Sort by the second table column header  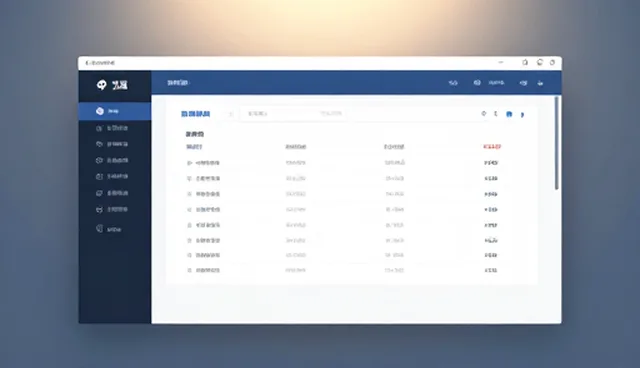click(296, 147)
